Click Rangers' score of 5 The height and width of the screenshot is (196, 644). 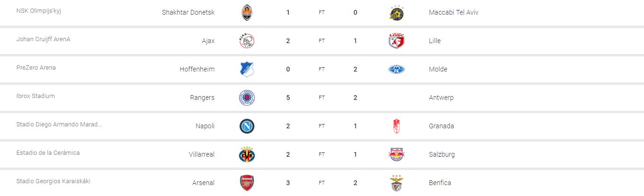(x=288, y=98)
